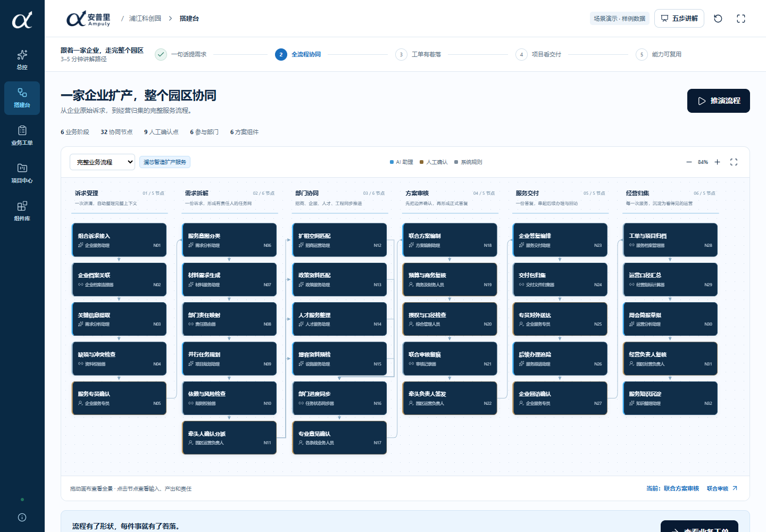Viewport: 766px width, 532px height.
Task: Select node N01 组合诉求接入
Action: pyautogui.click(x=119, y=240)
